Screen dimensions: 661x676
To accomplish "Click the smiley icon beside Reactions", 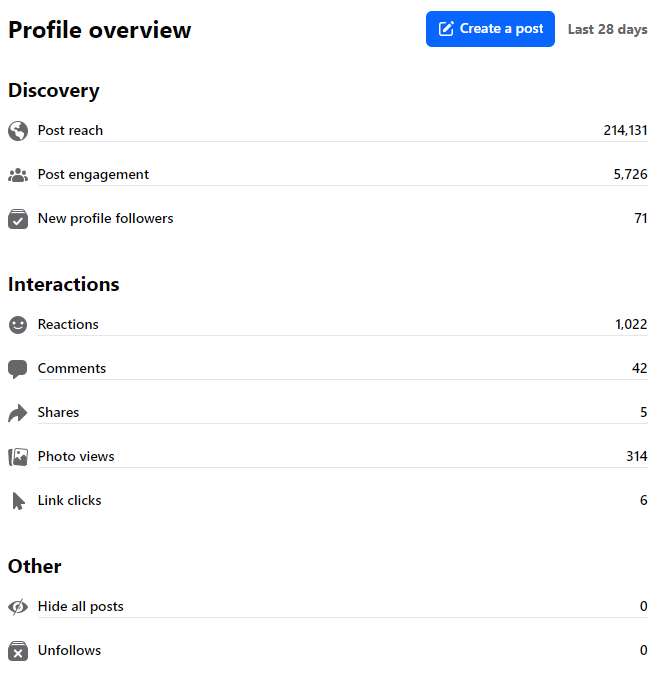I will click(x=18, y=325).
